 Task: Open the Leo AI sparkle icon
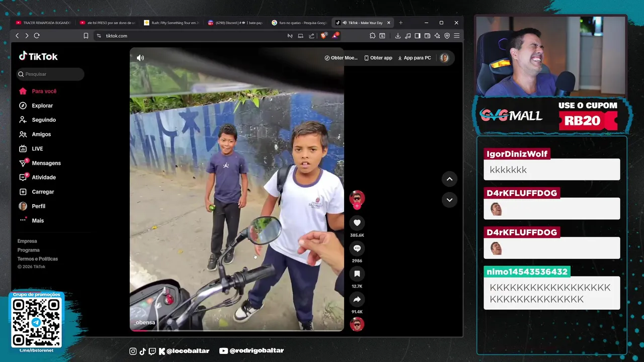coord(437,36)
